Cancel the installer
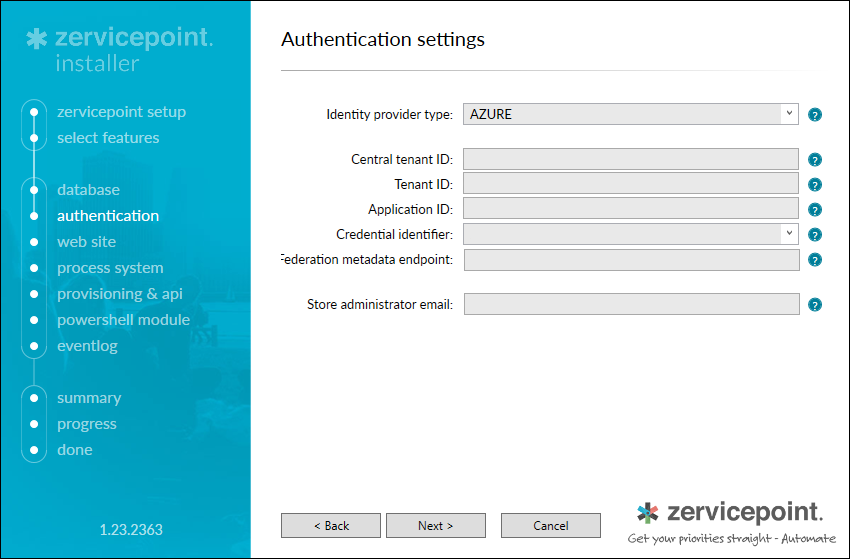The height and width of the screenshot is (559, 850). (551, 525)
